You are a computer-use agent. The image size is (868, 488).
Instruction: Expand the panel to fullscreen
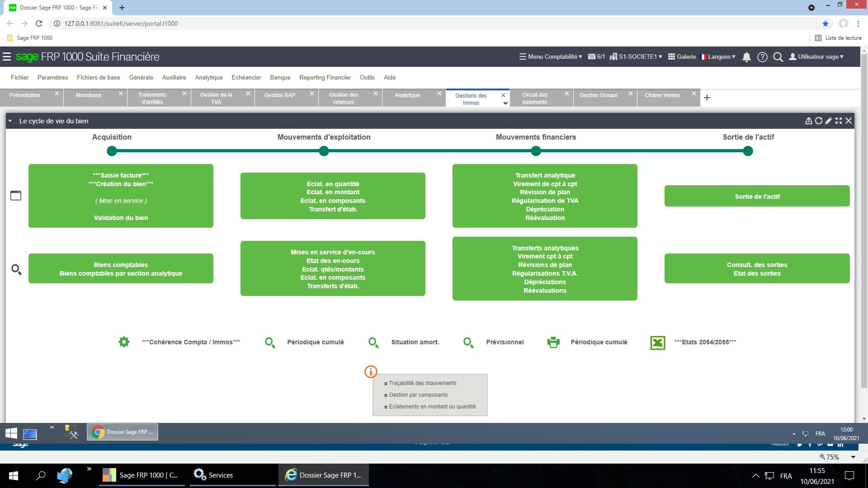839,121
